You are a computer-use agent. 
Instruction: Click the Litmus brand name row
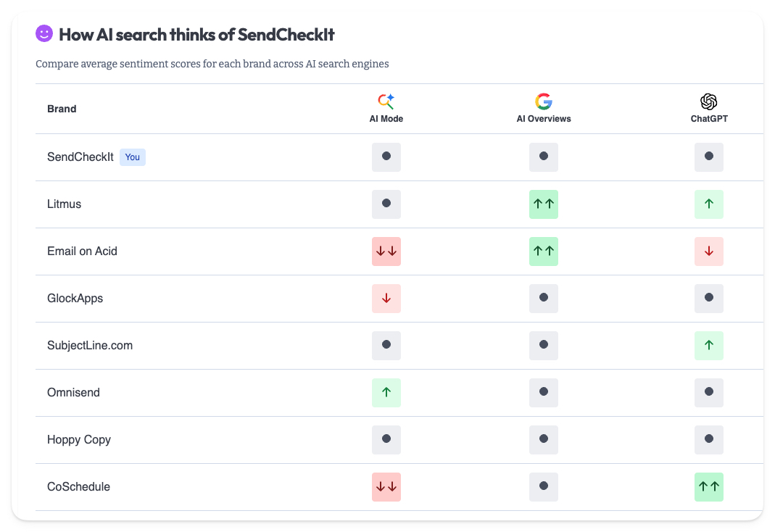pos(64,204)
